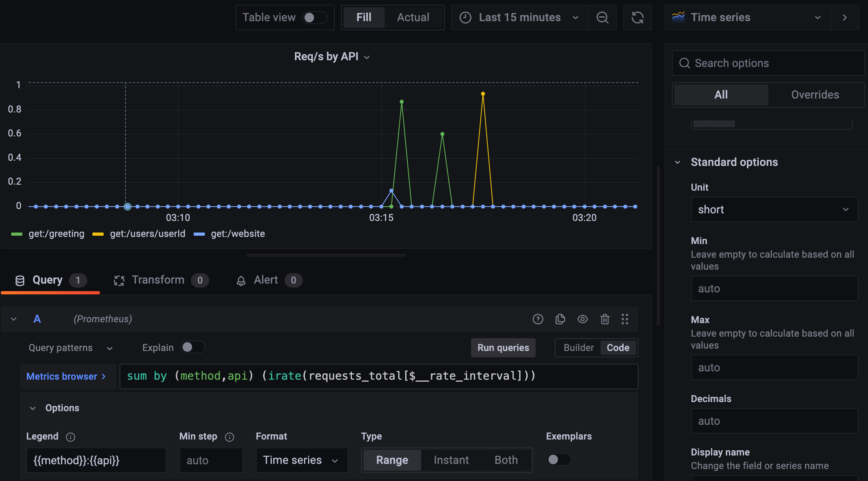Viewport: 868px width, 481px height.
Task: Click the green get:/greeting legend swatch
Action: pos(17,234)
